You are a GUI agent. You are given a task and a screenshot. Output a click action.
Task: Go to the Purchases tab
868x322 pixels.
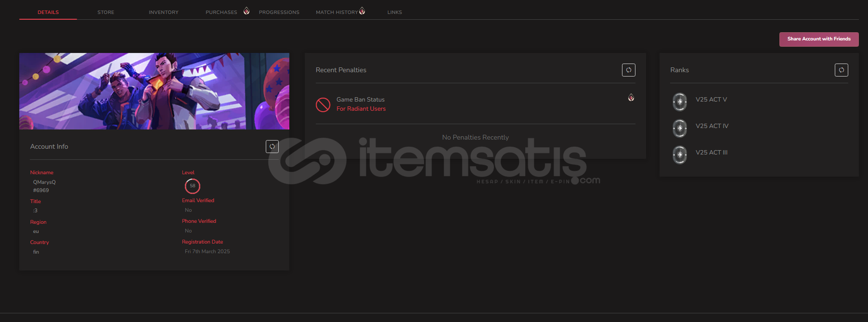(221, 12)
